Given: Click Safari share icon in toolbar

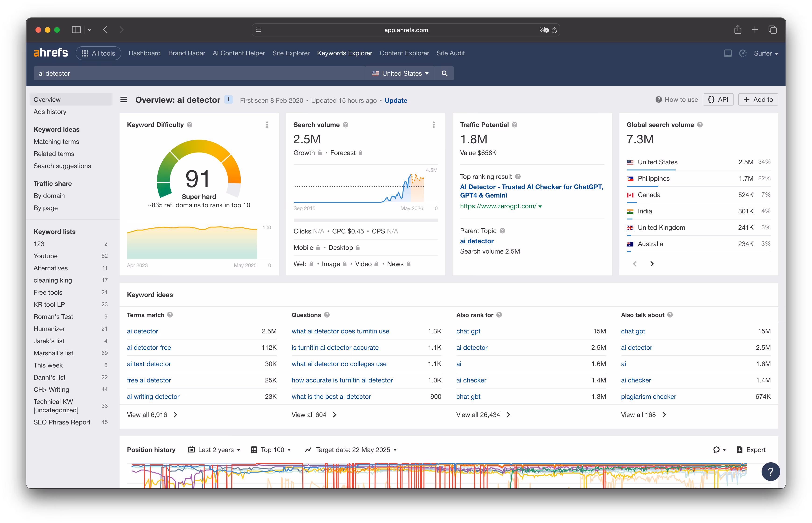Looking at the screenshot, I should pos(738,30).
